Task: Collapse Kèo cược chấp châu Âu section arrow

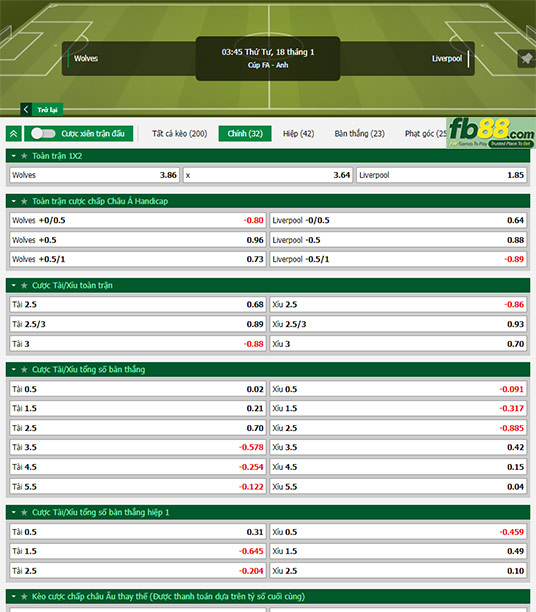Action: (x=14, y=597)
